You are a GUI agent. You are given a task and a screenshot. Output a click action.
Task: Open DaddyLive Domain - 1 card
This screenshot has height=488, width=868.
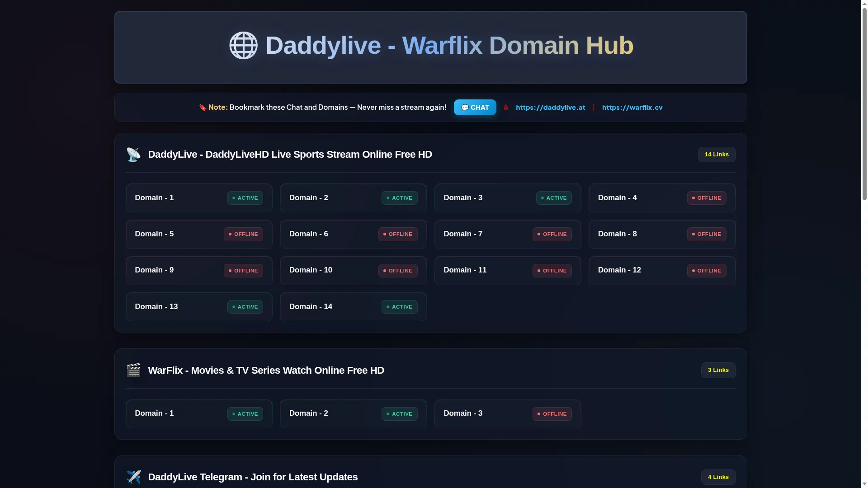pyautogui.click(x=199, y=198)
